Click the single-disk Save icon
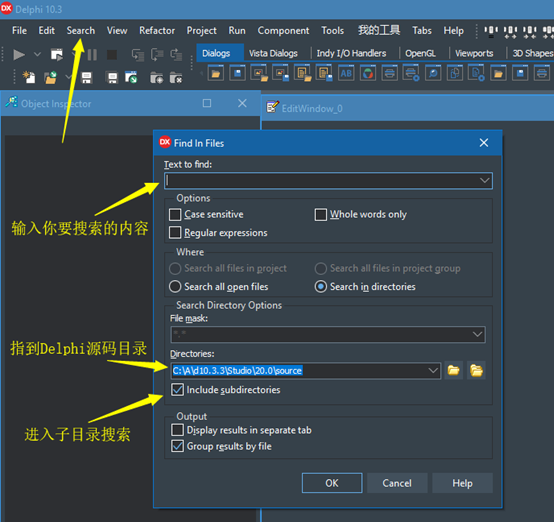 (x=87, y=77)
